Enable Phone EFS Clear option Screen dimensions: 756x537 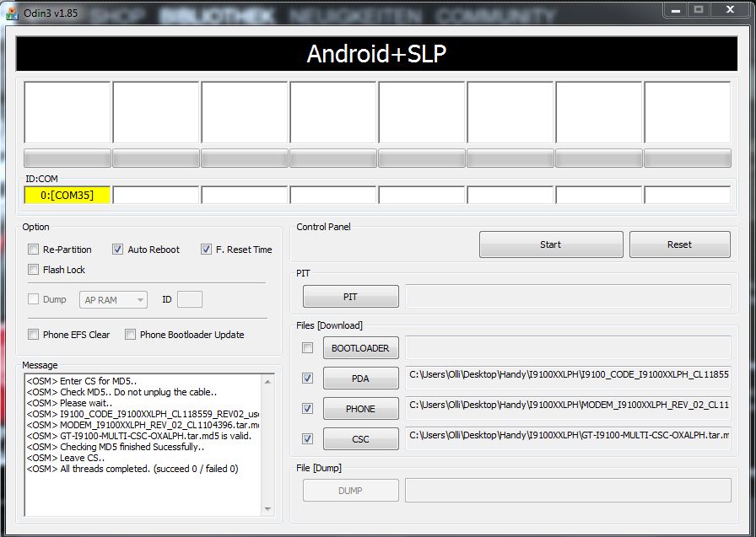click(x=33, y=335)
